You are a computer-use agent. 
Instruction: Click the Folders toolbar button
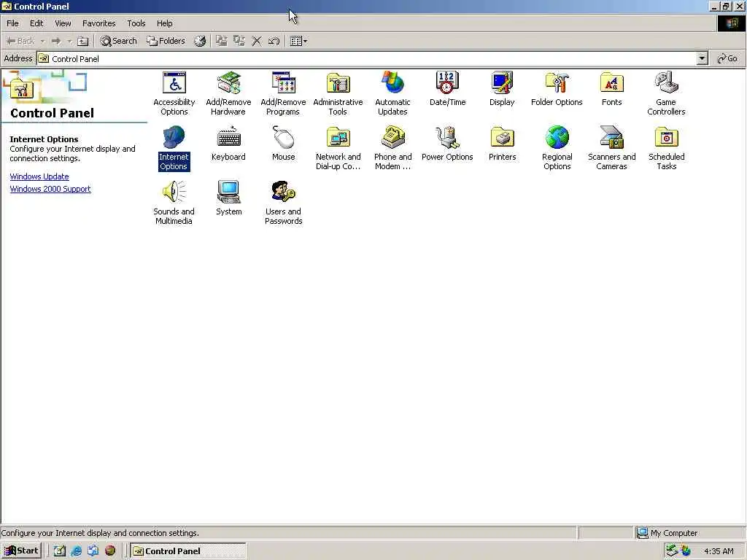tap(166, 42)
